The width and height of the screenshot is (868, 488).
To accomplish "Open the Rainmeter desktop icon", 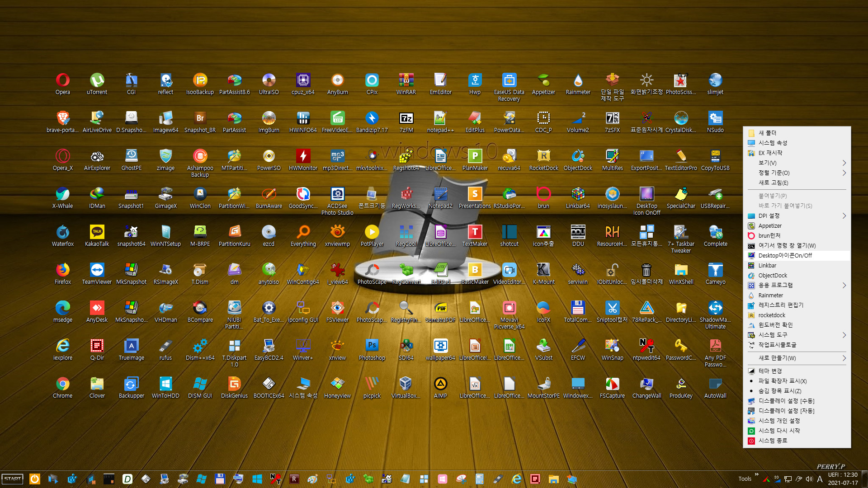I will pos(578,84).
